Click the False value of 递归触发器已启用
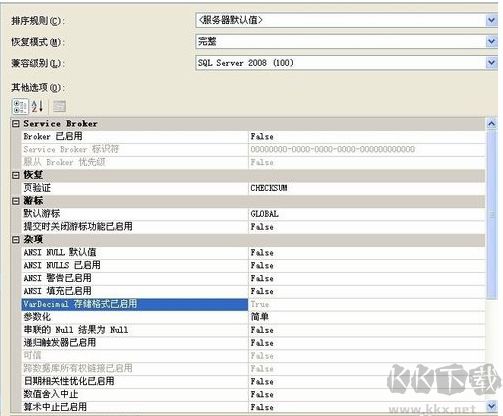Screen dimensions: 503x416 (x=262, y=343)
